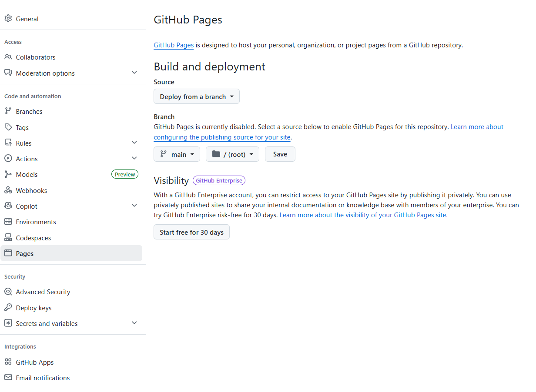Click the Email notifications envelope icon
The image size is (536, 392).
click(x=8, y=378)
